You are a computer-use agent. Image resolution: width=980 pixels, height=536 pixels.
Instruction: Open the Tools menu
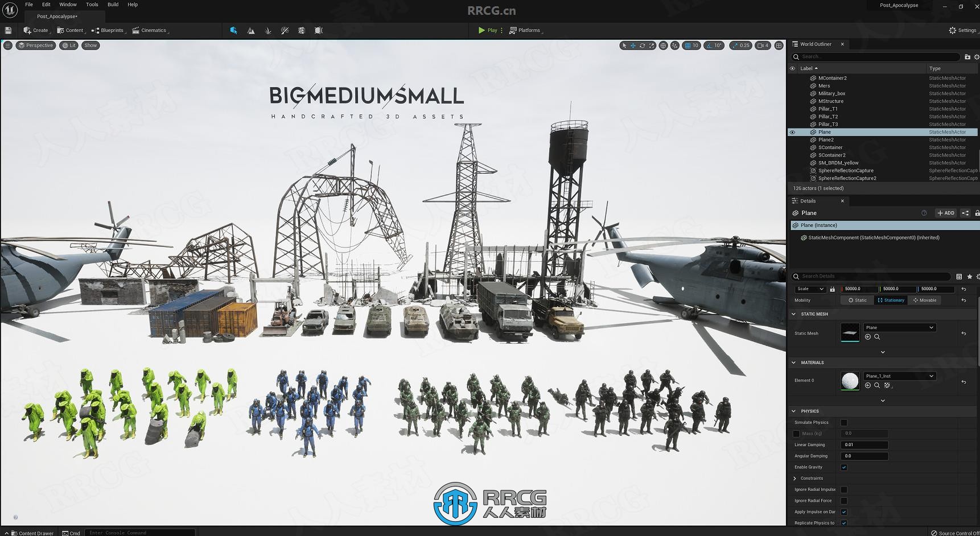tap(92, 5)
